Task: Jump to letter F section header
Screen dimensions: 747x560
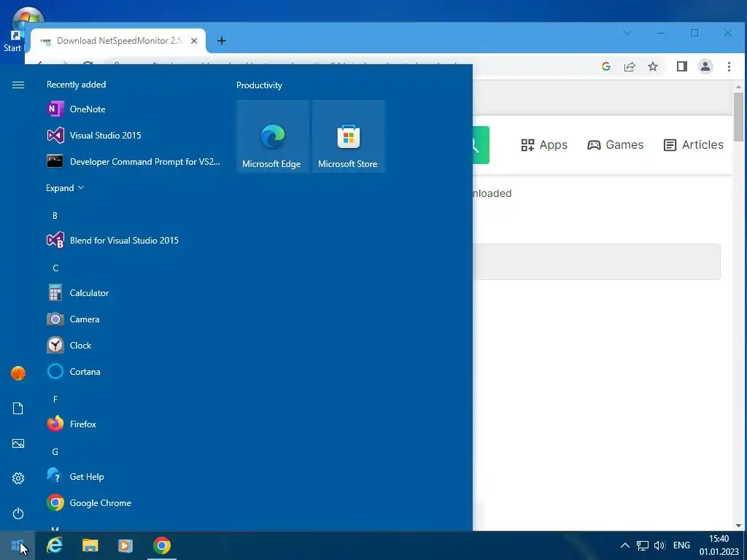Action: pos(55,399)
